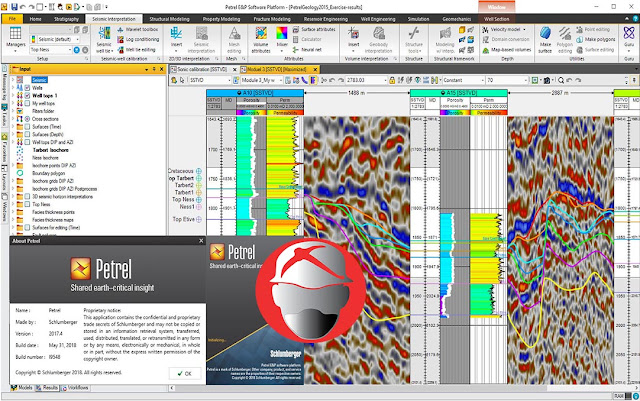Image resolution: width=640 pixels, height=401 pixels.
Task: Open the Mixer tool
Action: [282, 40]
